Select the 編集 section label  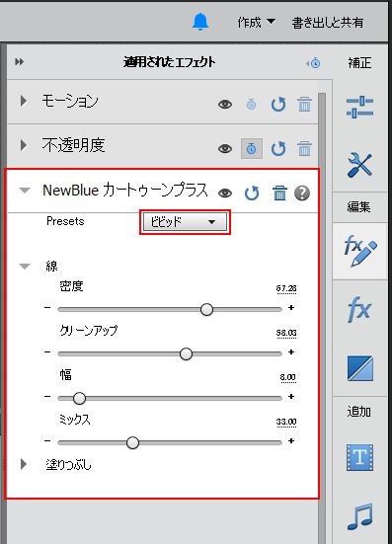coord(359,207)
